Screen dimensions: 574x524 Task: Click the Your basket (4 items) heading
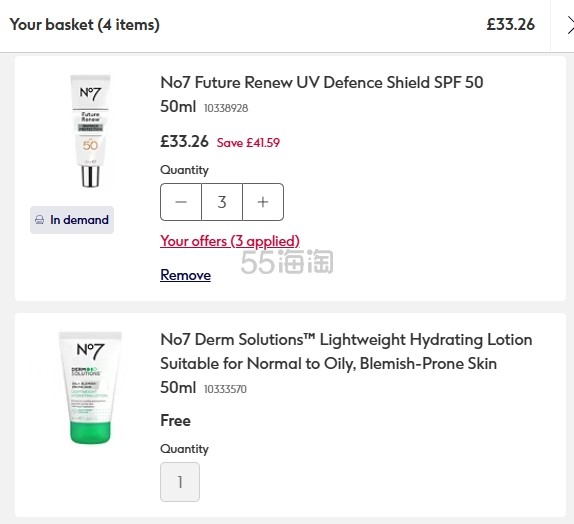click(85, 25)
